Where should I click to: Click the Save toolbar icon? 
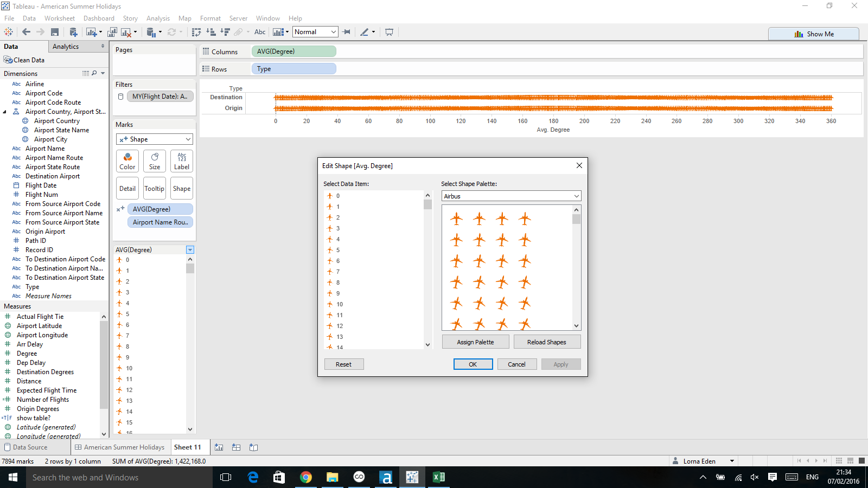click(x=55, y=32)
